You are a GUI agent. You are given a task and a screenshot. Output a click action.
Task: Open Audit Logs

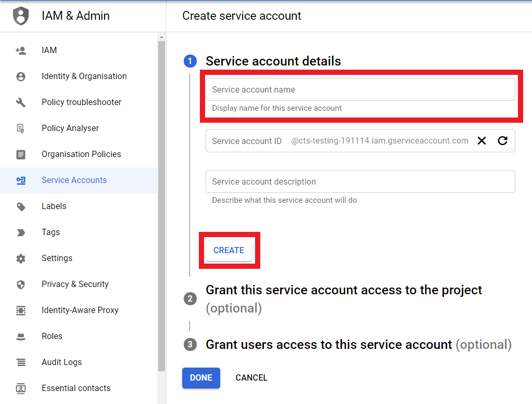(79, 362)
